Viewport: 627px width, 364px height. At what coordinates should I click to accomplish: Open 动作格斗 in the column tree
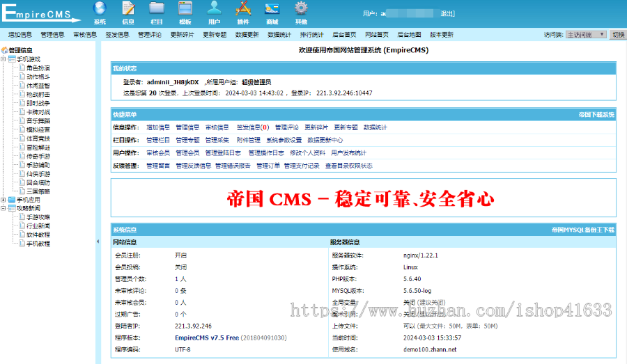click(x=38, y=77)
